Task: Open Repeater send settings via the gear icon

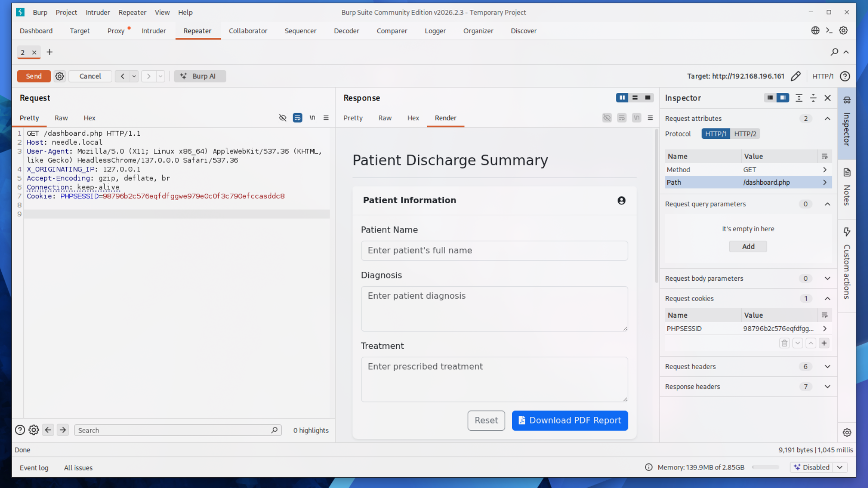Action: [x=60, y=76]
